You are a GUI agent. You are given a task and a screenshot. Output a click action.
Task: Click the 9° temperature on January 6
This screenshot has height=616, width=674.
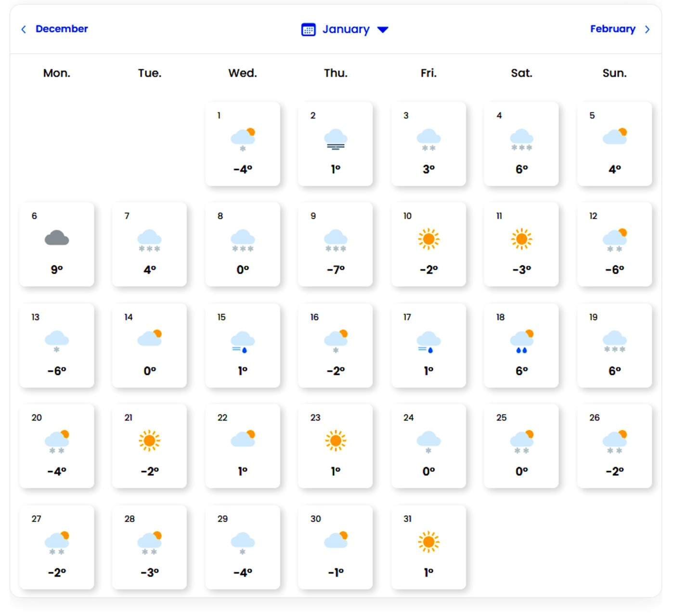[57, 270]
